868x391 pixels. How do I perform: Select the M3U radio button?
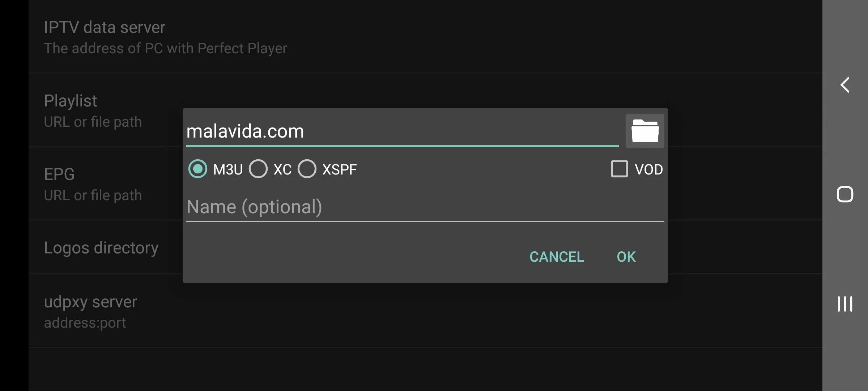(x=198, y=169)
